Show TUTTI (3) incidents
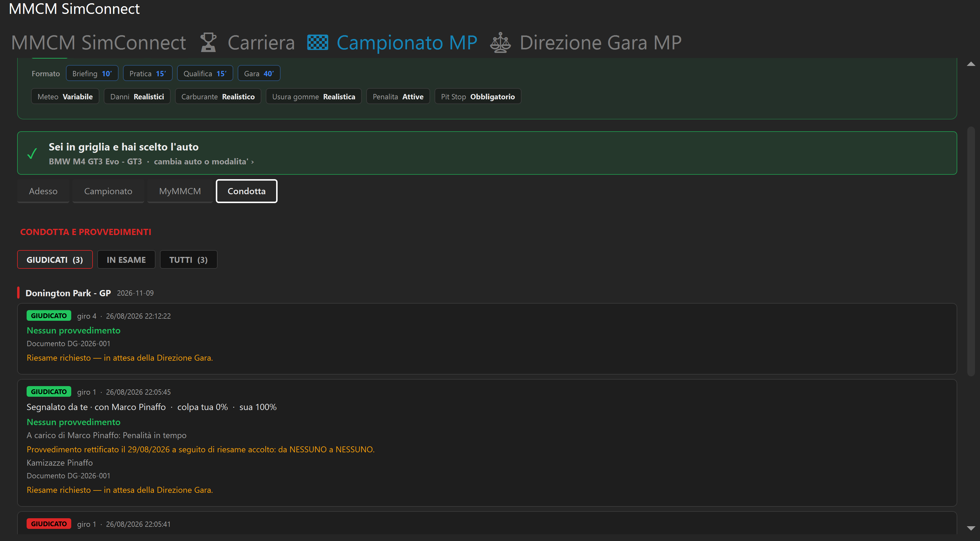Image resolution: width=980 pixels, height=541 pixels. pos(189,260)
